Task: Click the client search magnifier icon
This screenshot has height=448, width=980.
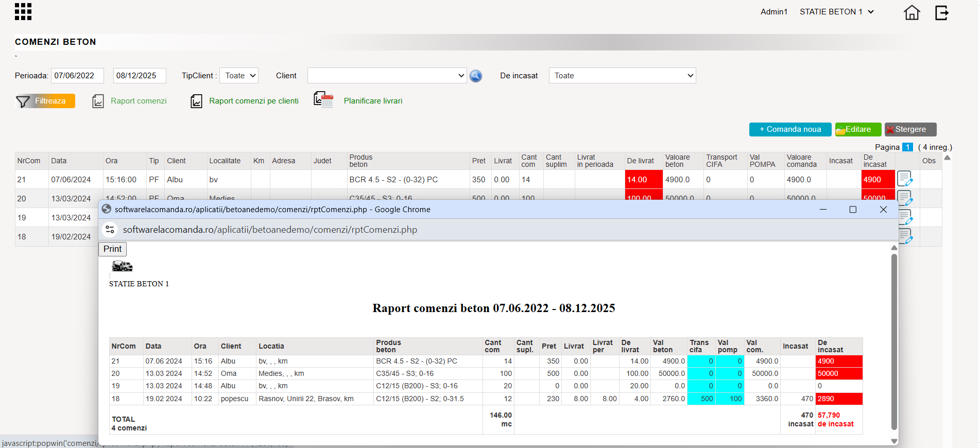Action: click(x=476, y=76)
